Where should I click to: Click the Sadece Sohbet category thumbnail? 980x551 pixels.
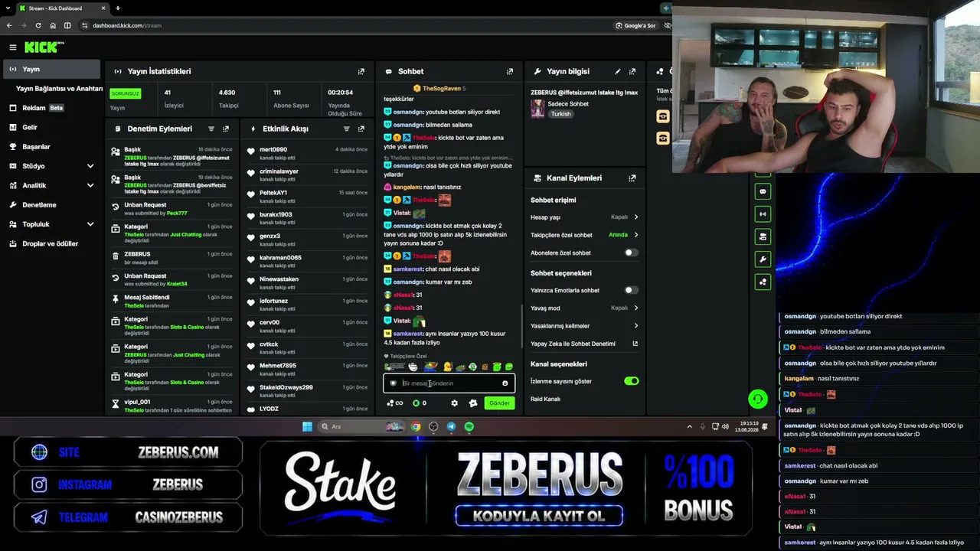537,108
